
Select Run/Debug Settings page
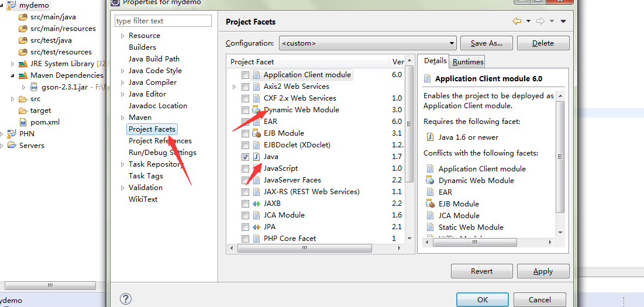click(x=163, y=153)
